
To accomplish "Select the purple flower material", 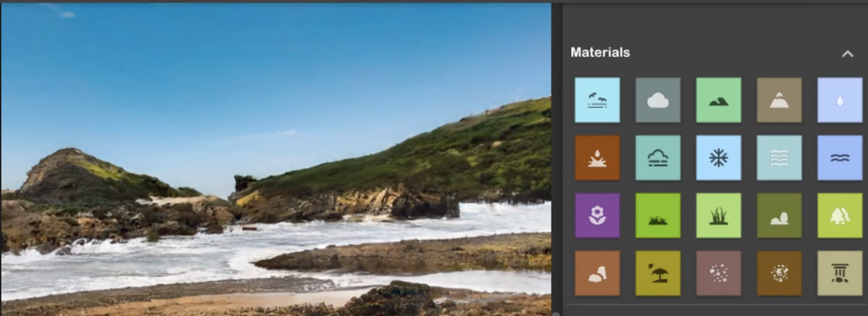I will [597, 215].
